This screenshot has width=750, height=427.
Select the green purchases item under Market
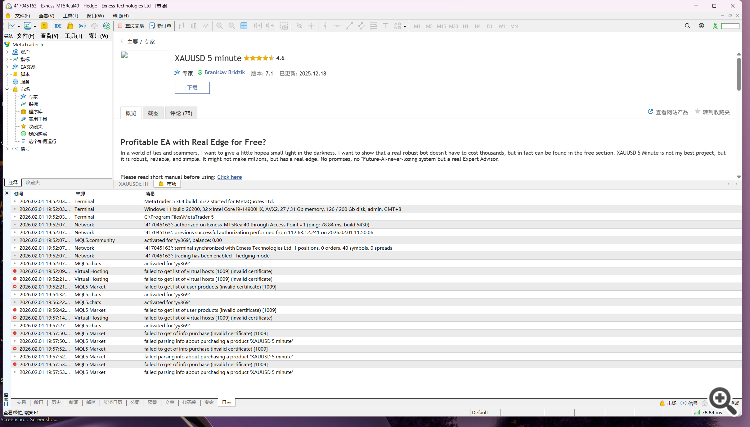(33, 134)
